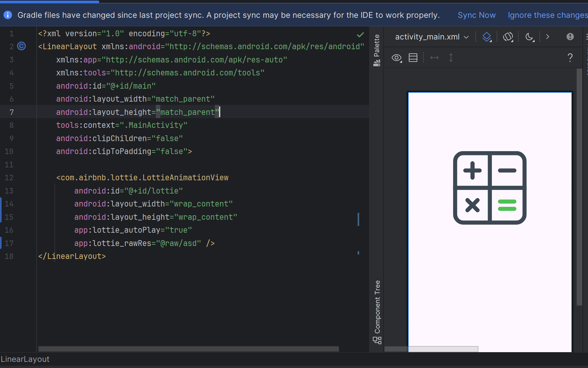Toggle night mode moon icon
The height and width of the screenshot is (368, 588).
click(530, 37)
